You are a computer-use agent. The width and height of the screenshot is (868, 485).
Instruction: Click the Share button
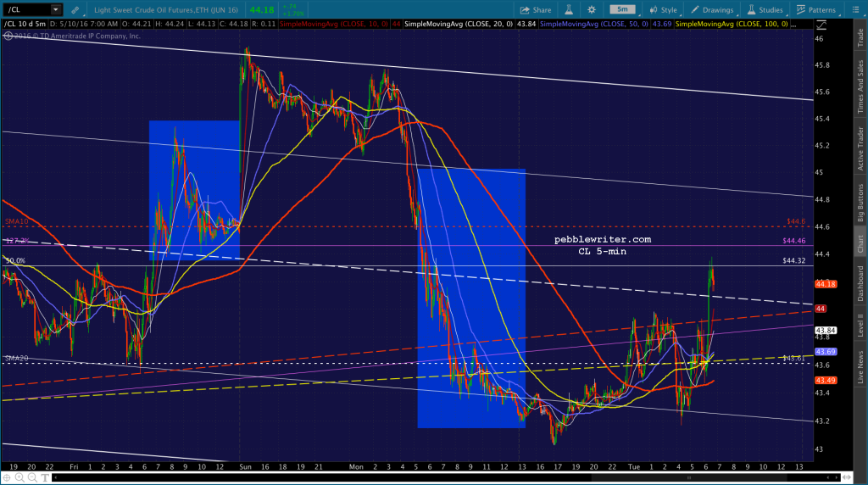[536, 10]
